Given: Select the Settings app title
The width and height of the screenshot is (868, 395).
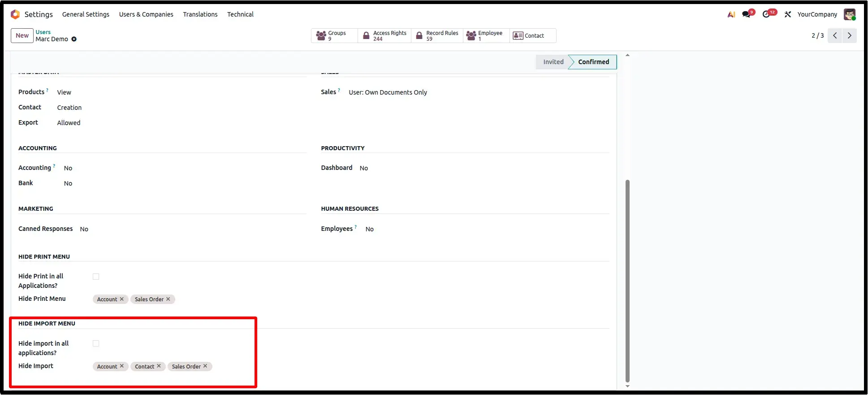Looking at the screenshot, I should (x=39, y=14).
